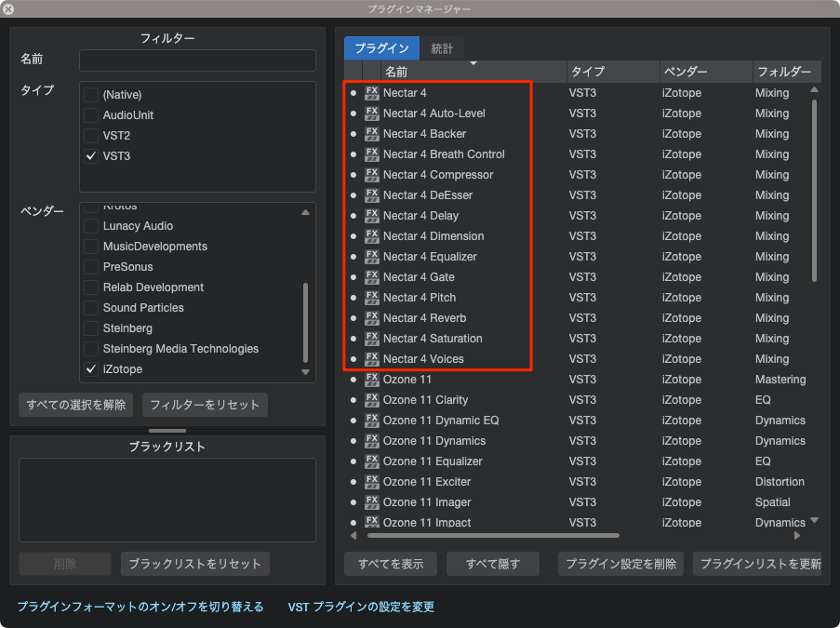Click プラグイン設定を削除 button
Image resolution: width=840 pixels, height=628 pixels.
pos(620,564)
